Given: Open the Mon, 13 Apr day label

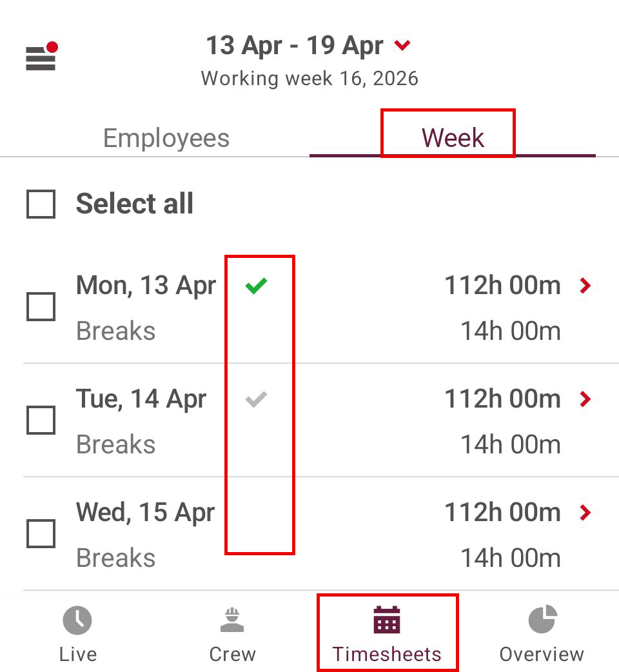Looking at the screenshot, I should (146, 285).
